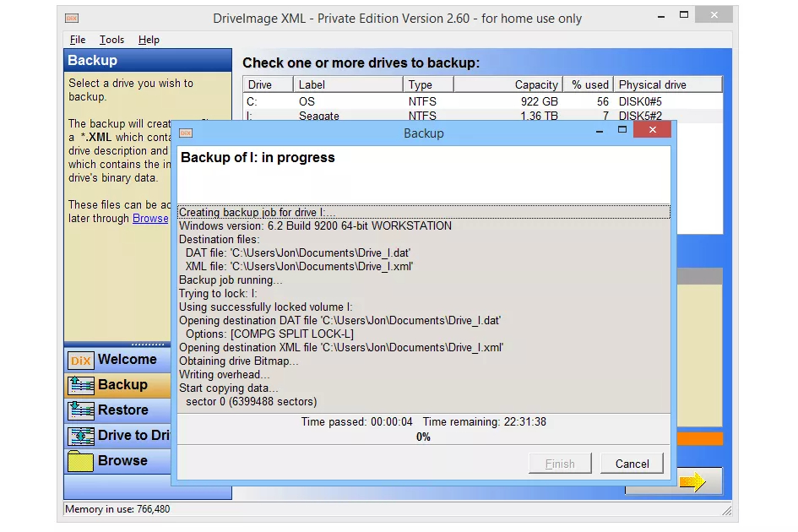
Task: Close the Backup dialog with red X
Action: pos(653,130)
